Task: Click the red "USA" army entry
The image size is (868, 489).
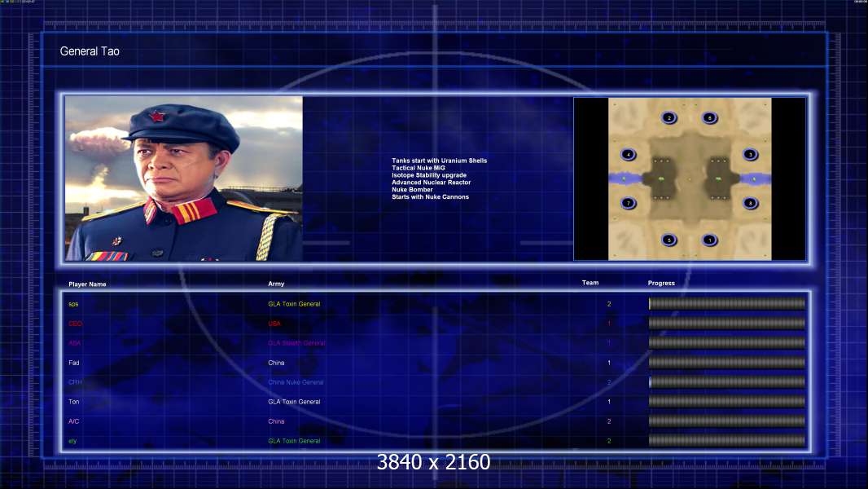Action: click(274, 324)
